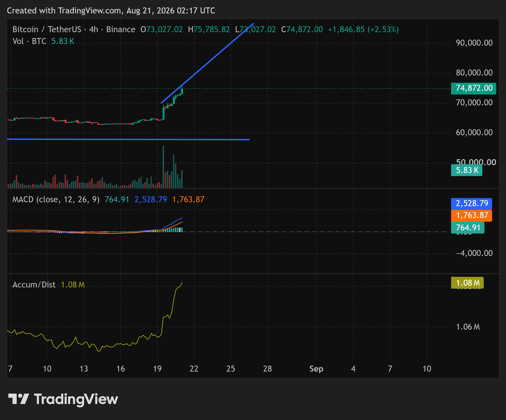Click the orange 1,763.87 value in MACD legend

point(188,199)
